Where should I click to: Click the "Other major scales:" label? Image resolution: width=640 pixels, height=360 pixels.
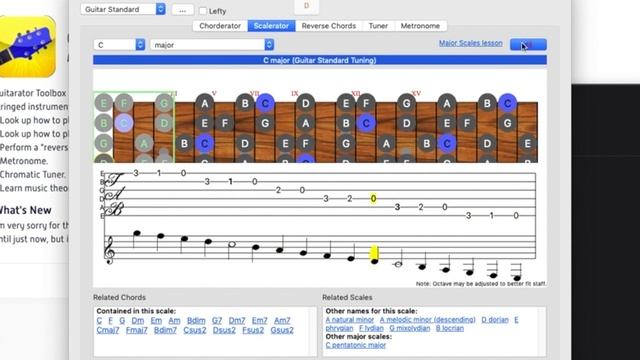(358, 336)
